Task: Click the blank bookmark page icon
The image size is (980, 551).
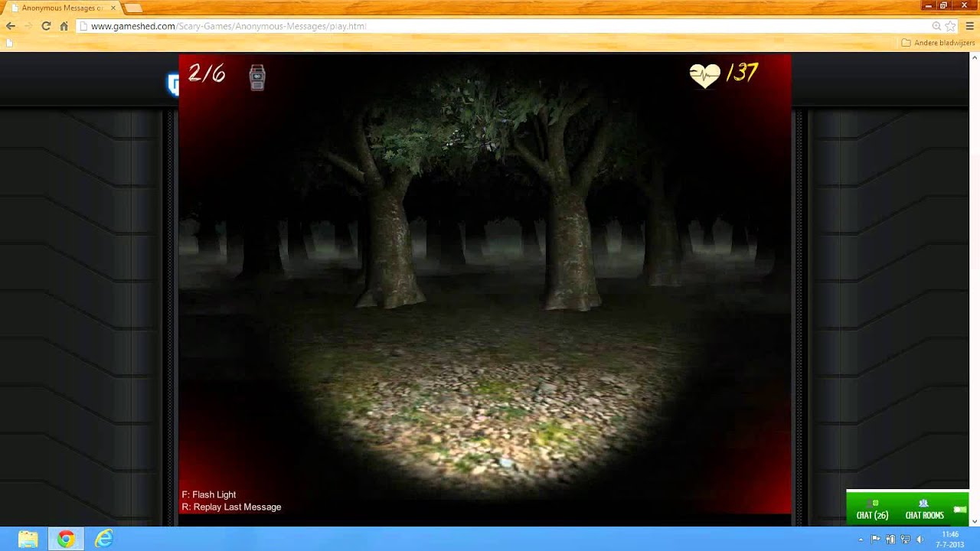Action: (x=9, y=43)
